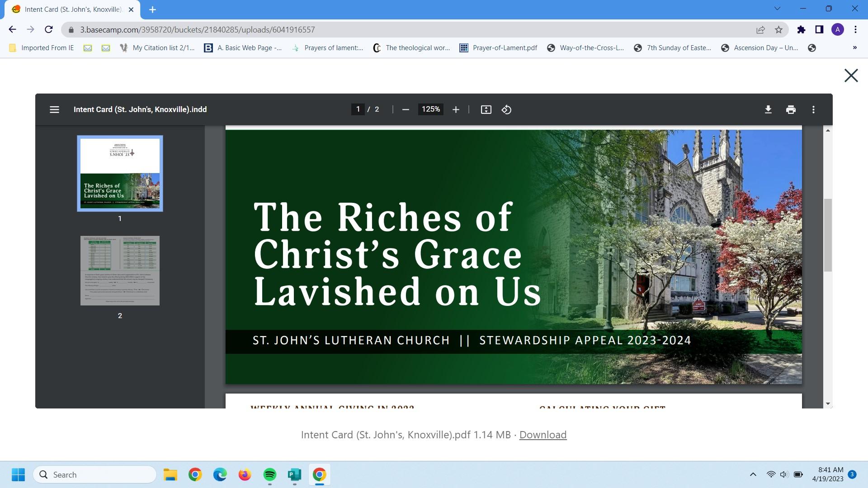
Task: Close the Basecamp file preview overlay
Action: [x=851, y=75]
